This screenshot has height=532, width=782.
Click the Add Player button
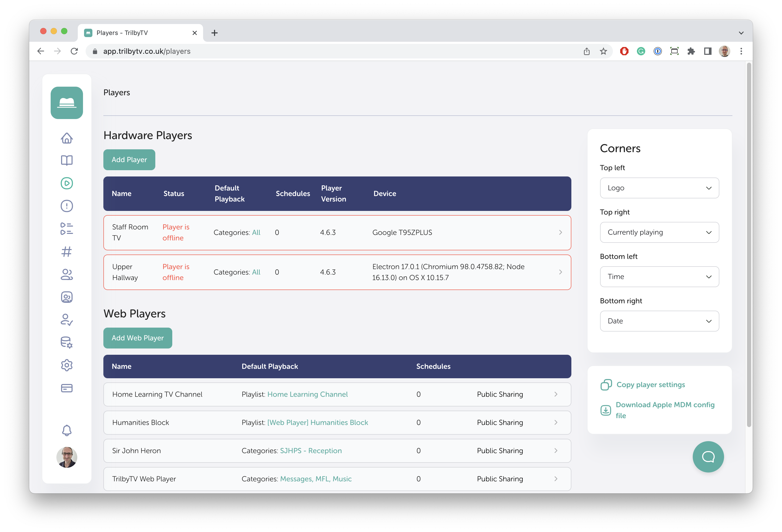(x=129, y=160)
